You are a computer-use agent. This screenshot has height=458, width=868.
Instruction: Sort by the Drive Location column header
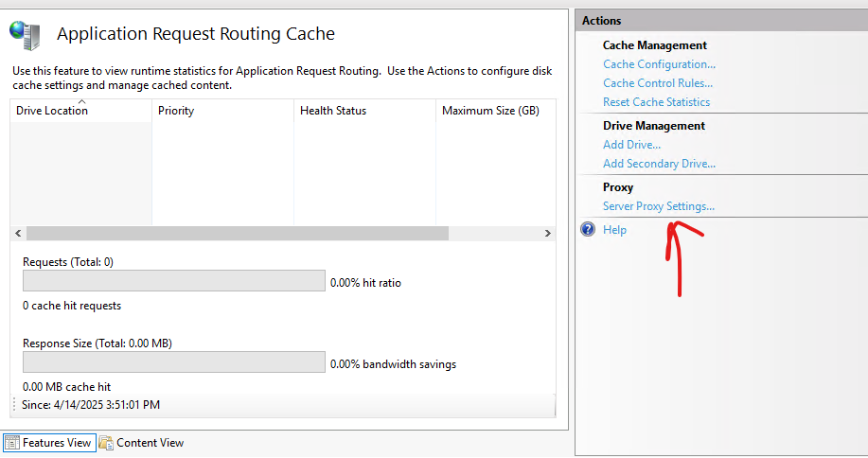[x=52, y=111]
